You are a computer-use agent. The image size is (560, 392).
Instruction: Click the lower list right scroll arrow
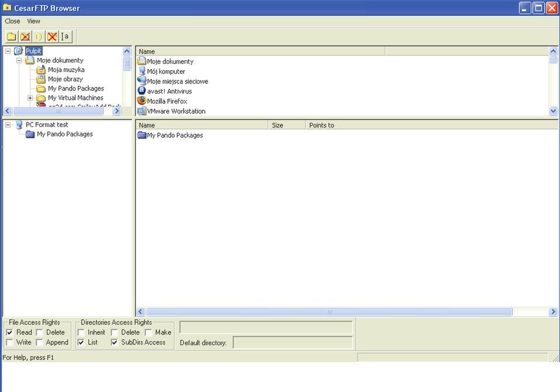point(553,312)
